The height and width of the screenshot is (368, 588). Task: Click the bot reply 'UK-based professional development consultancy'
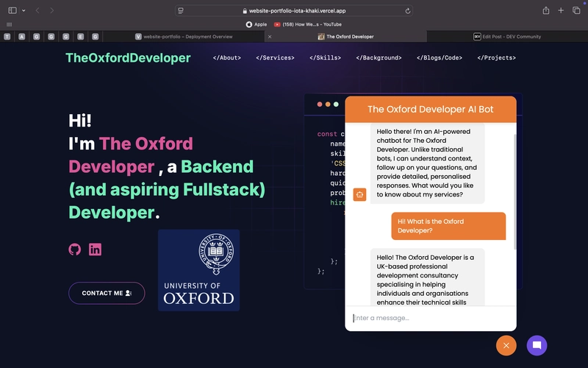427,277
